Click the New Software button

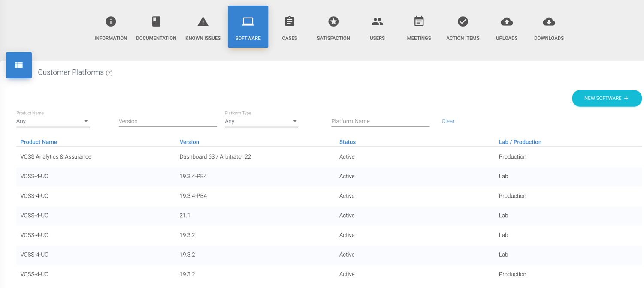point(606,98)
